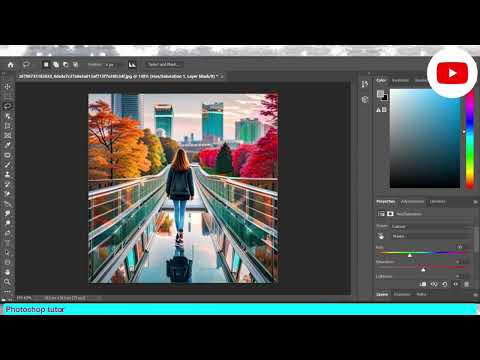
Task: Click the Hue value input box
Action: (460, 247)
